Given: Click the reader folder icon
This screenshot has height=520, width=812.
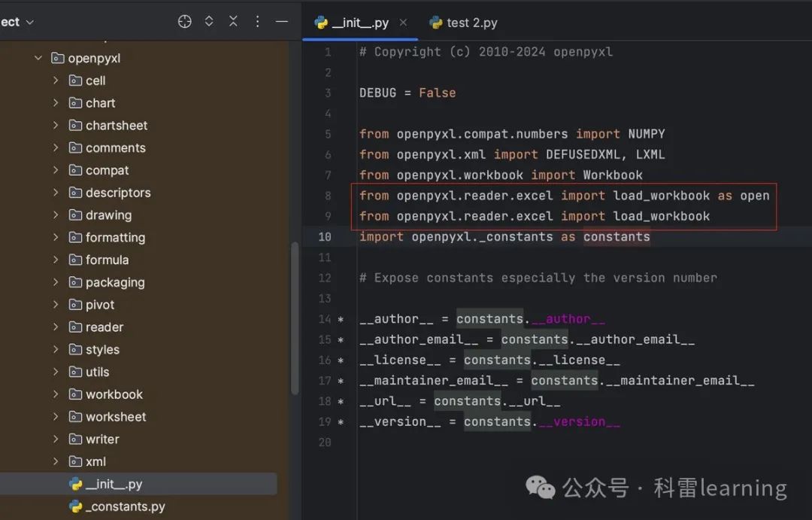Looking at the screenshot, I should pyautogui.click(x=75, y=327).
